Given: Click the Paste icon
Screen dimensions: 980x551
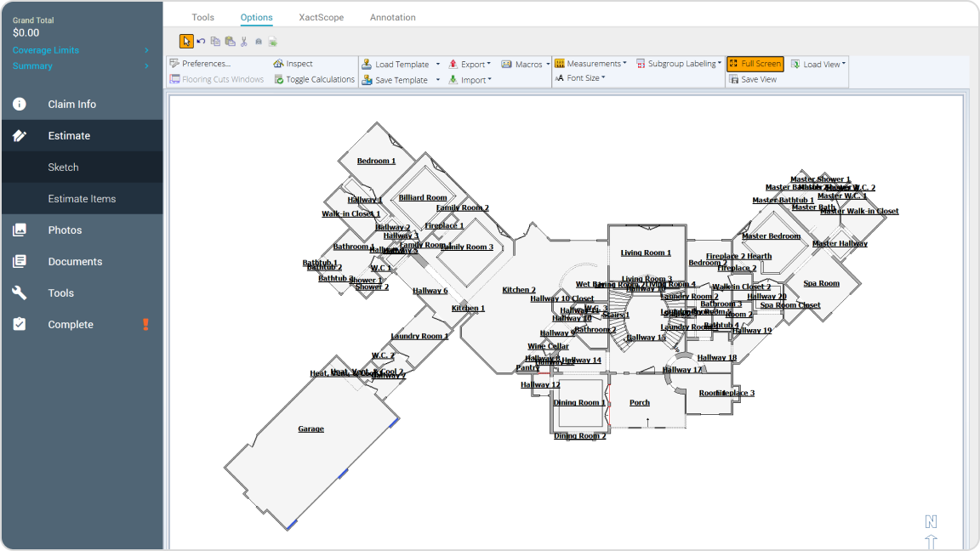Looking at the screenshot, I should pos(229,40).
